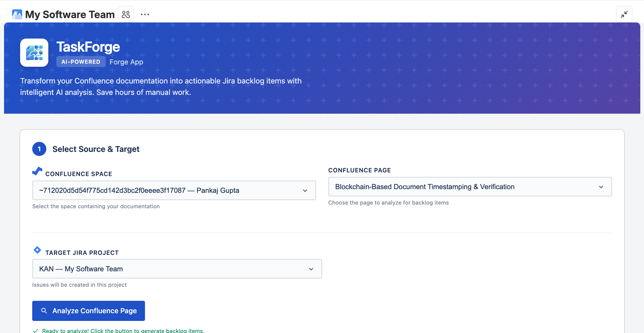Click the exit full screen arrows icon
This screenshot has width=644, height=333.
[x=624, y=14]
